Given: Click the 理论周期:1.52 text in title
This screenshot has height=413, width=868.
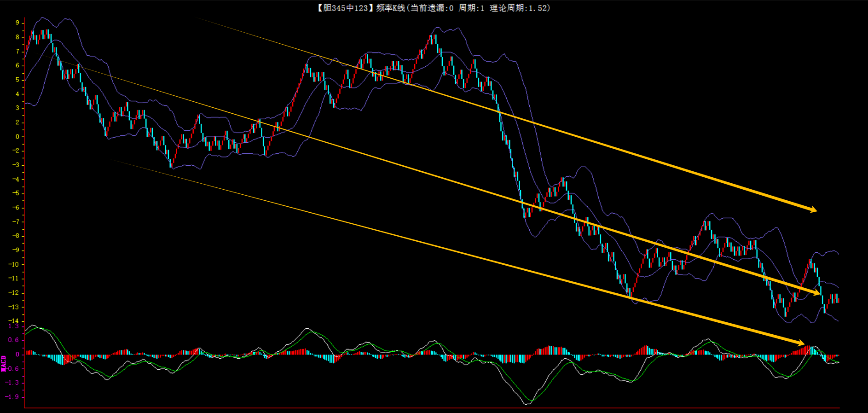Looking at the screenshot, I should [519, 8].
